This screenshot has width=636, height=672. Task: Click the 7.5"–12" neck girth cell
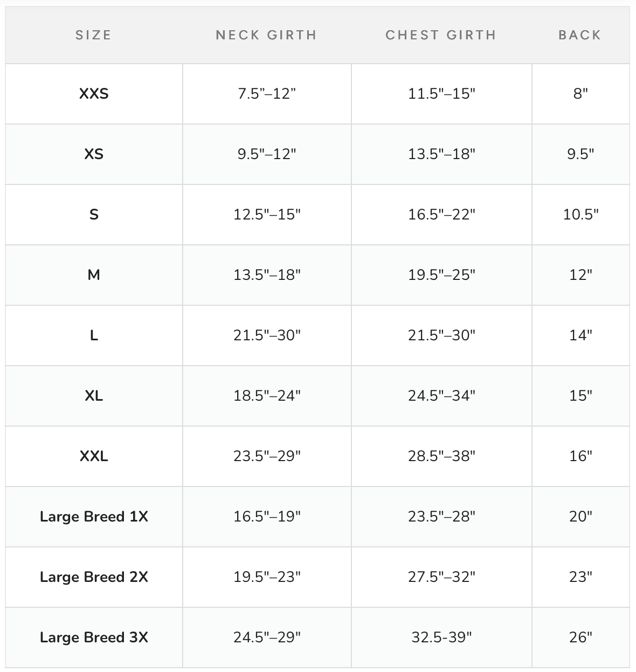267,94
